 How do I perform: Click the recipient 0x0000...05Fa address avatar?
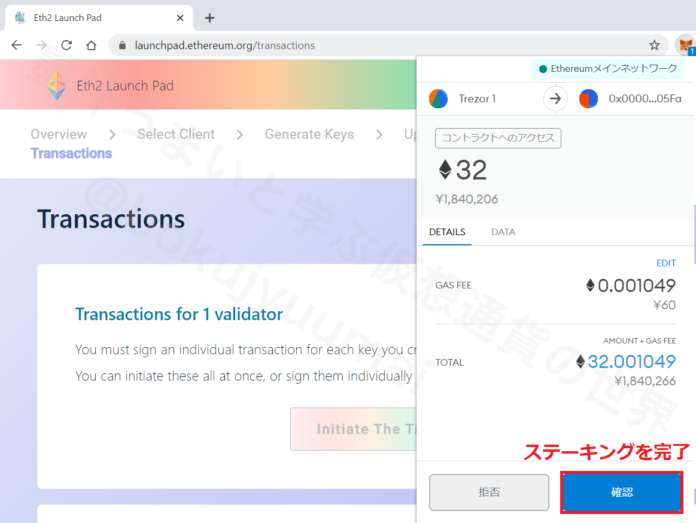pos(589,99)
